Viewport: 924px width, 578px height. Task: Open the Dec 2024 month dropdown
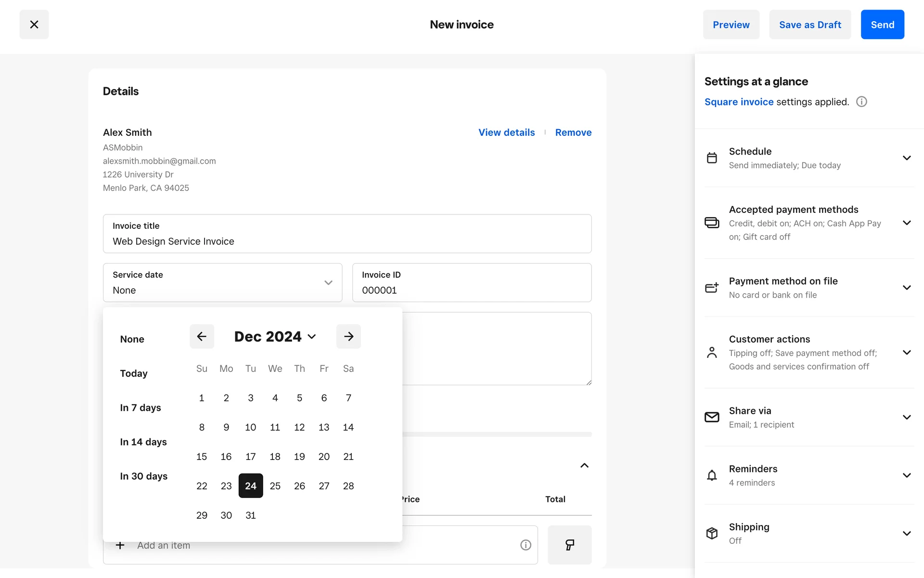[275, 336]
